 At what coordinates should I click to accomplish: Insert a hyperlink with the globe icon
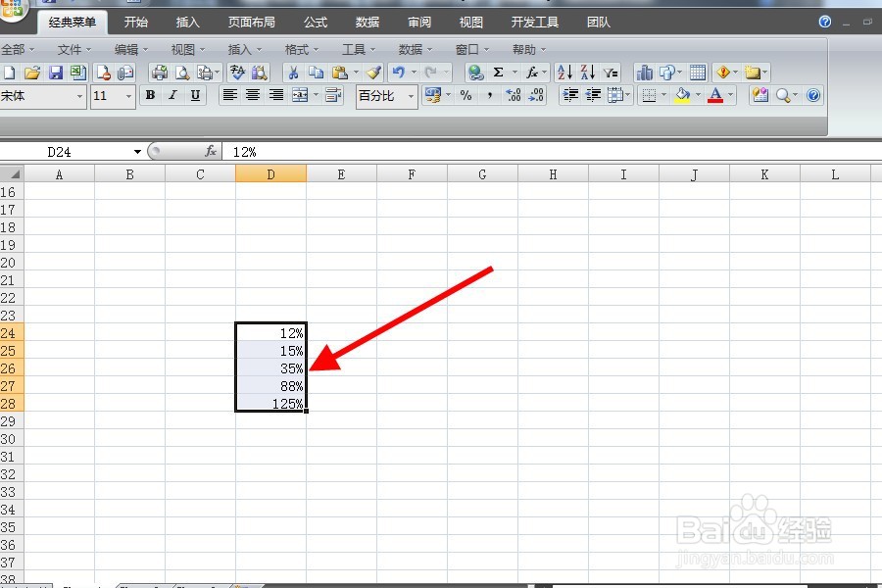[x=476, y=73]
